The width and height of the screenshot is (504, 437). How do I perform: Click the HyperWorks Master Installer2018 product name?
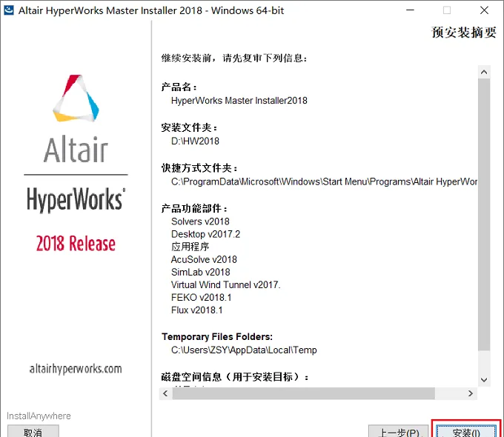point(239,101)
